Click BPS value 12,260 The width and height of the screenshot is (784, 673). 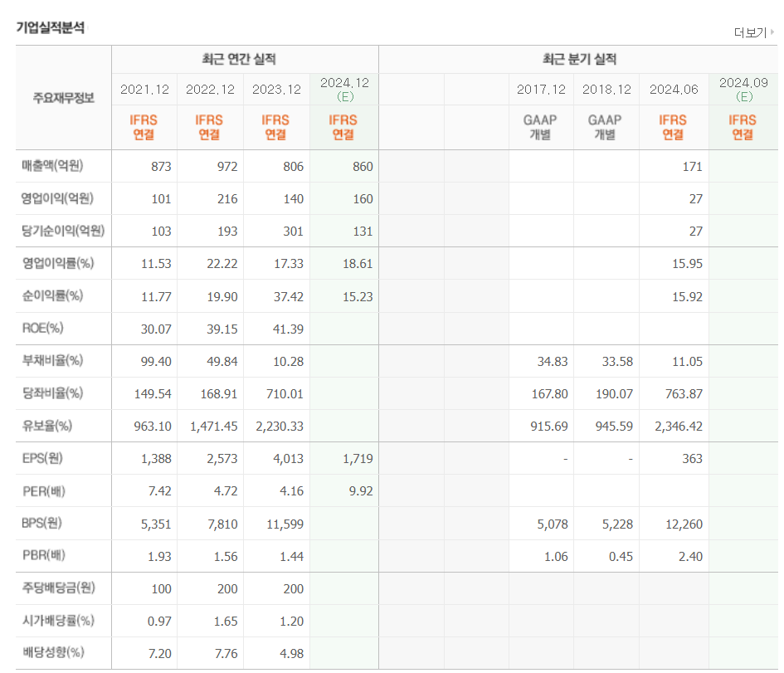click(x=684, y=524)
